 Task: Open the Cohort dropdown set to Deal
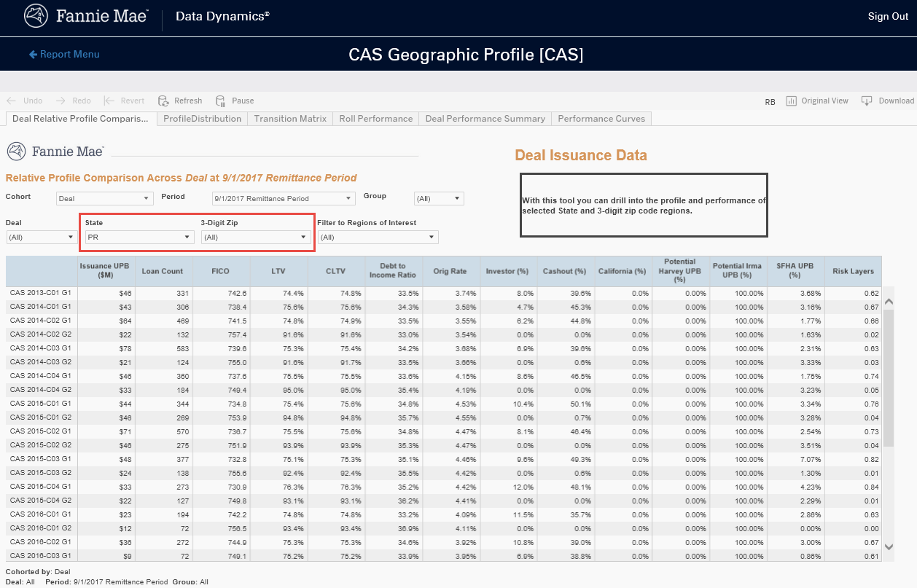(104, 198)
